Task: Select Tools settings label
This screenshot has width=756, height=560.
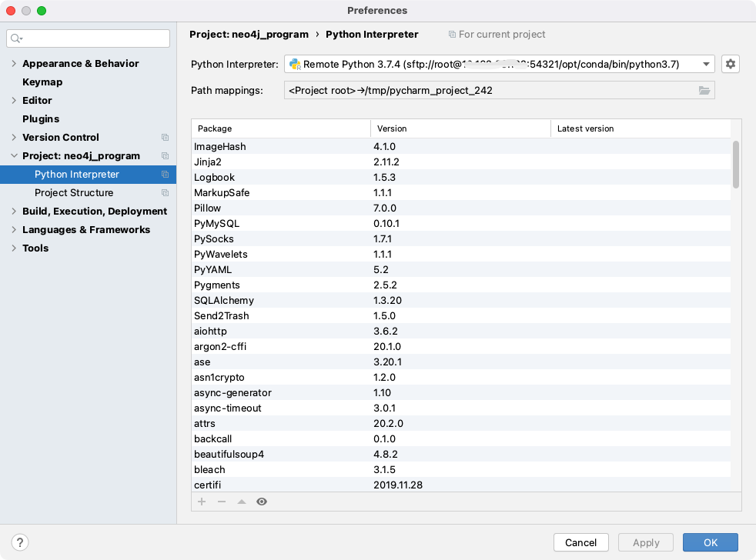Action: (x=35, y=248)
